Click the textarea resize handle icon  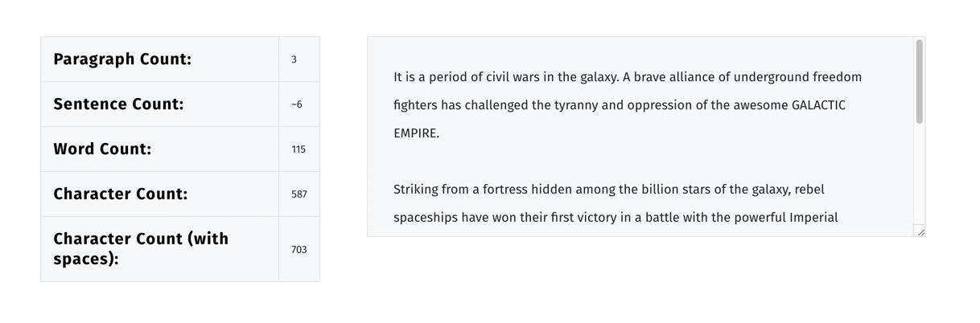point(920,231)
